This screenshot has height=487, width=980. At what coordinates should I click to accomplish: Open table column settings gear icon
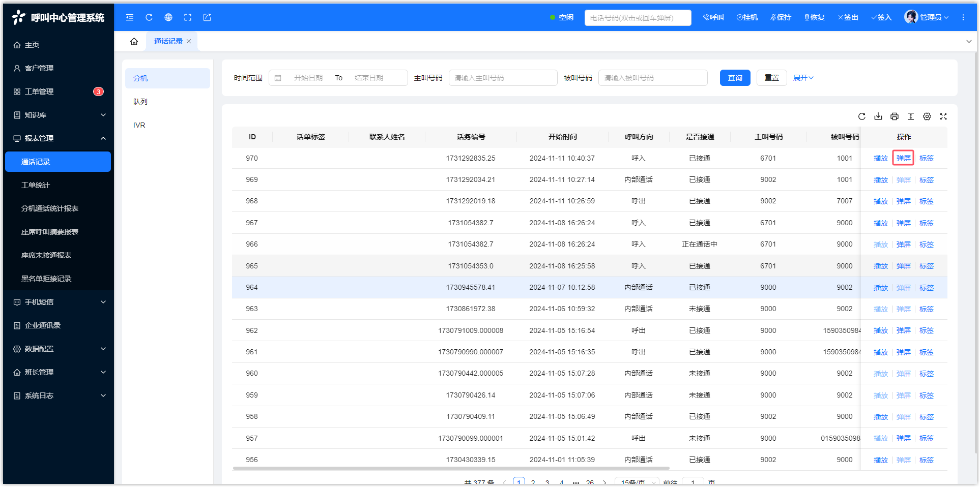click(x=927, y=116)
